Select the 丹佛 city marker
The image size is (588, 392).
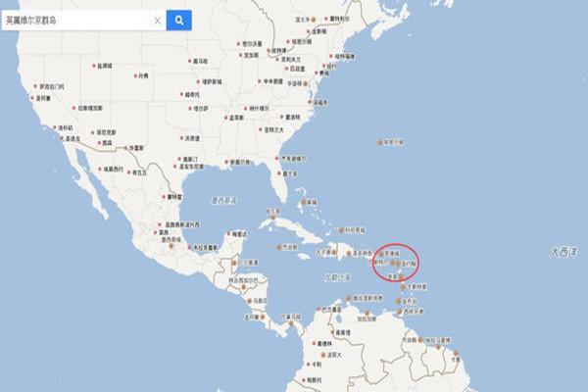coord(136,75)
